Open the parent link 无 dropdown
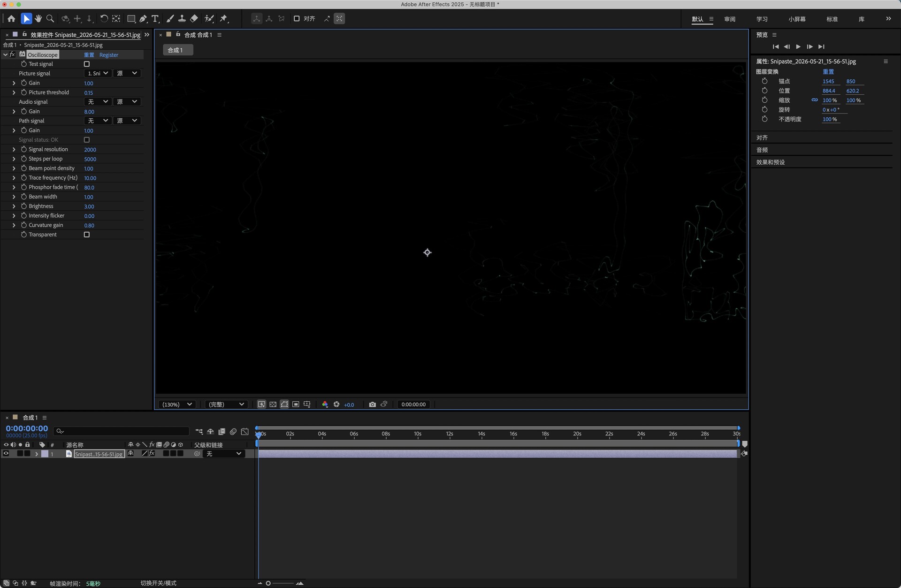The image size is (901, 588). coord(224,454)
